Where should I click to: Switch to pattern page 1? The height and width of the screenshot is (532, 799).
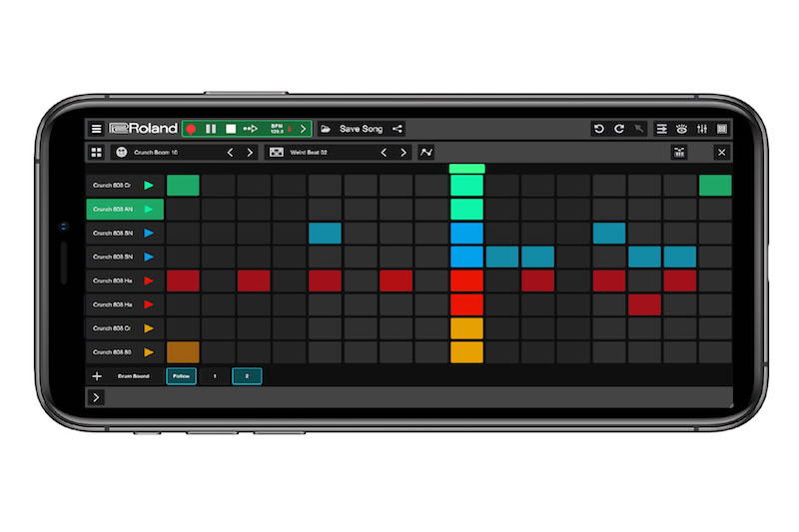tap(214, 376)
